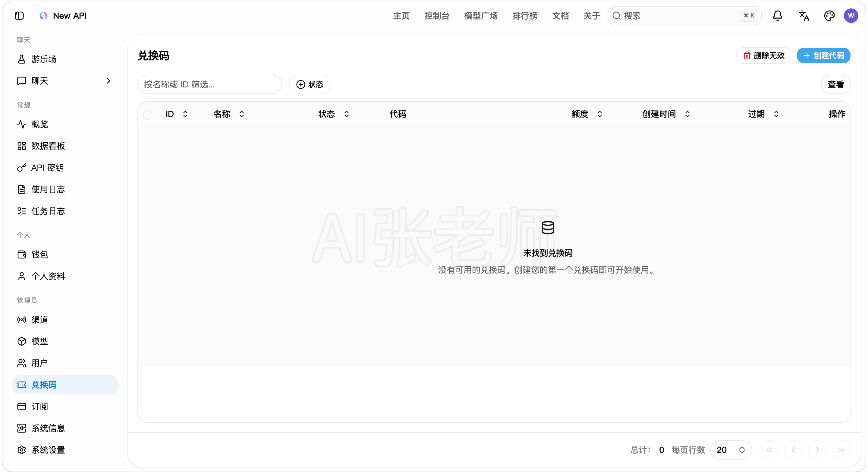Focus the 按名称或 ID 筛选 filter field
The width and height of the screenshot is (868, 474).
pos(209,84)
